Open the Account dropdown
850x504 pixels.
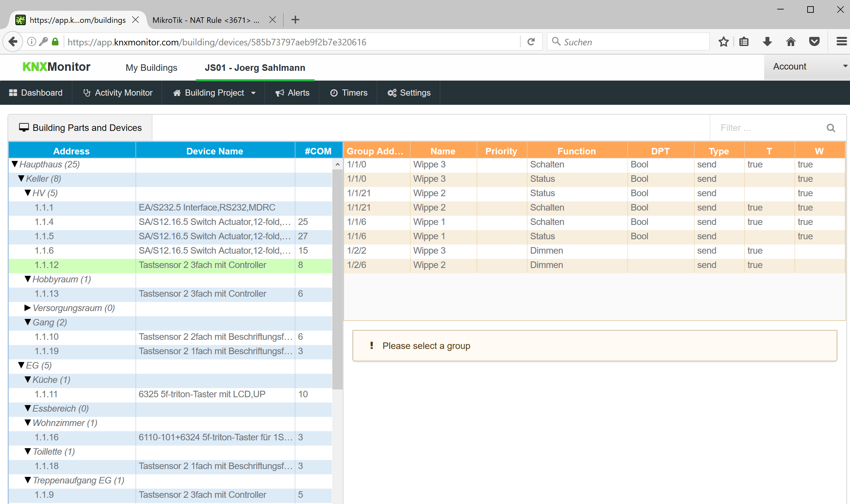click(x=807, y=67)
